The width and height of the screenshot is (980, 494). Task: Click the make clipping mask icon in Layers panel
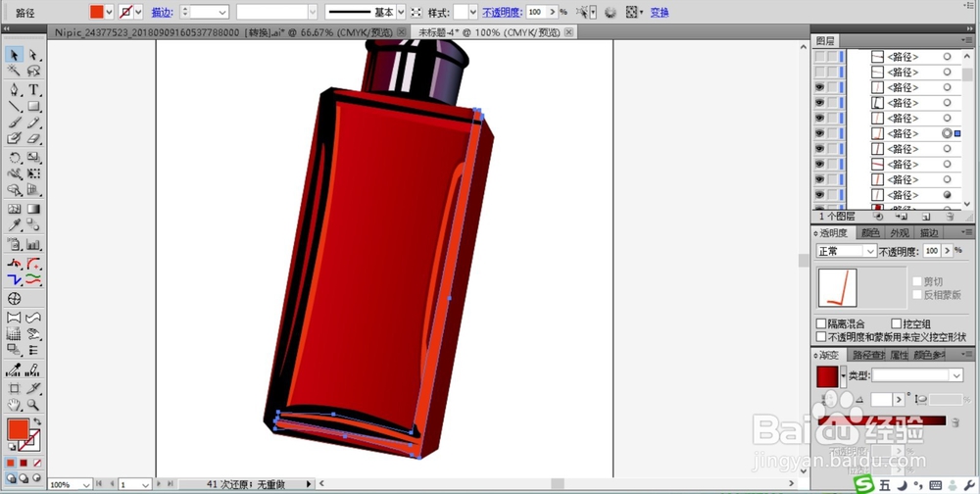[877, 217]
